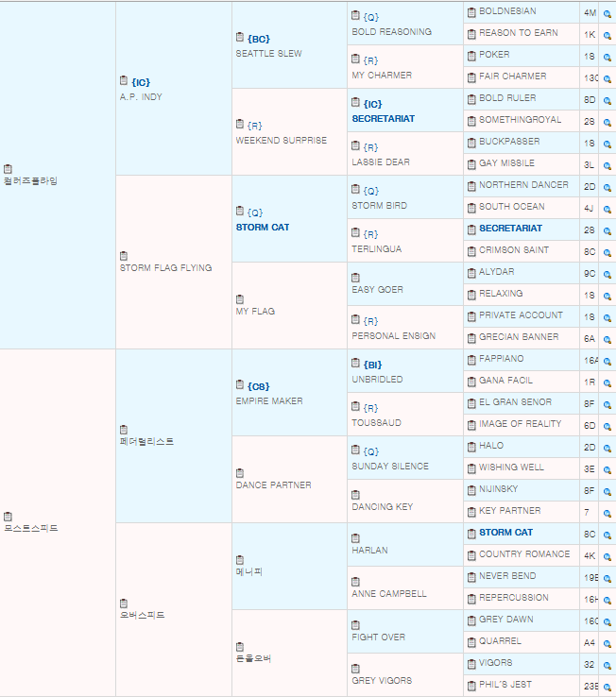Select the COUNTRY ROMANCE name text
The width and height of the screenshot is (616, 697).
(x=524, y=554)
